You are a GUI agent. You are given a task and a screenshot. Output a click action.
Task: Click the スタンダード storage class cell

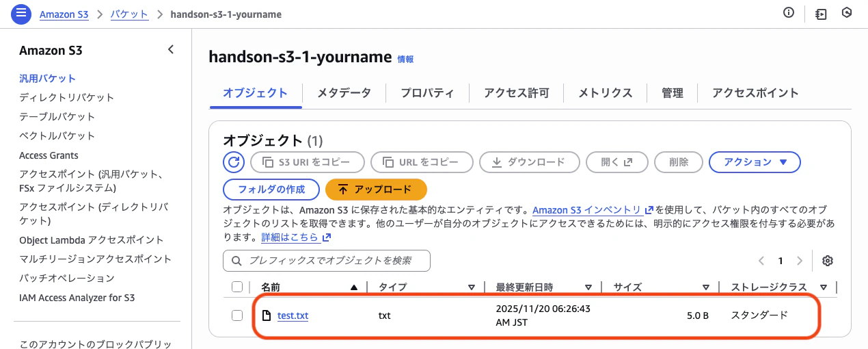[x=759, y=315]
